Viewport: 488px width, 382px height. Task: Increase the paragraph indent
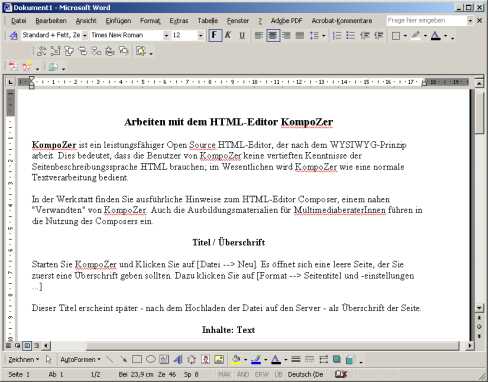click(x=378, y=35)
